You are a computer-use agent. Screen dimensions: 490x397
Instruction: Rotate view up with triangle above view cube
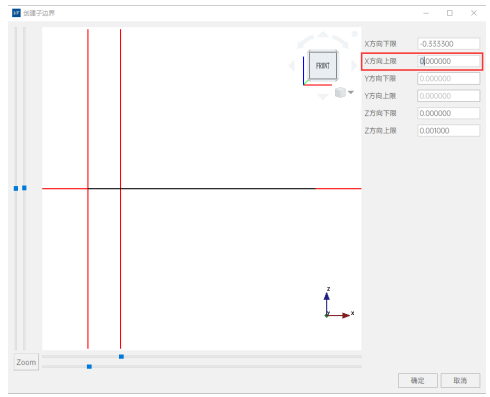(323, 34)
